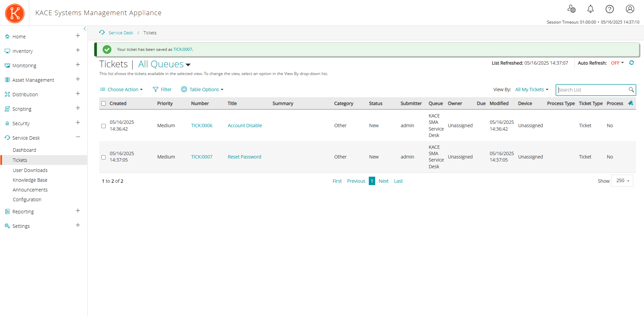
Task: Click the KACE orange logo
Action: pyautogui.click(x=15, y=13)
